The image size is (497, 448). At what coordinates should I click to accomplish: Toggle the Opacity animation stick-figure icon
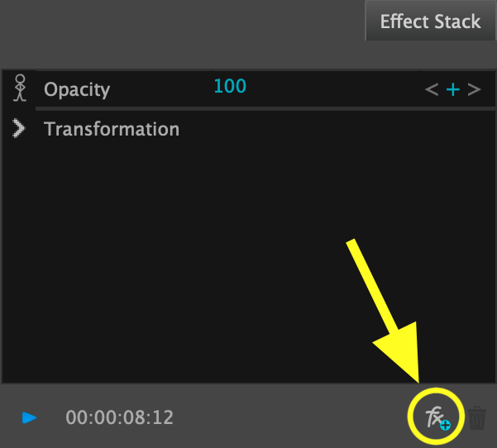(x=21, y=88)
